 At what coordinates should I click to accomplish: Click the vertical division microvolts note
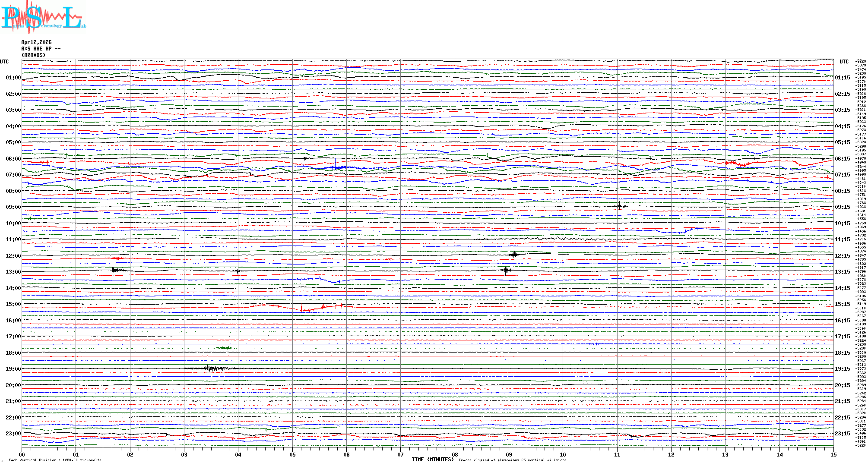[55, 460]
